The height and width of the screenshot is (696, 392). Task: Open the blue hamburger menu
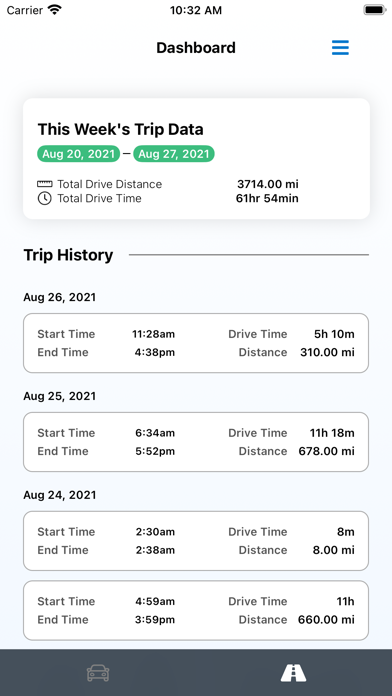(340, 47)
